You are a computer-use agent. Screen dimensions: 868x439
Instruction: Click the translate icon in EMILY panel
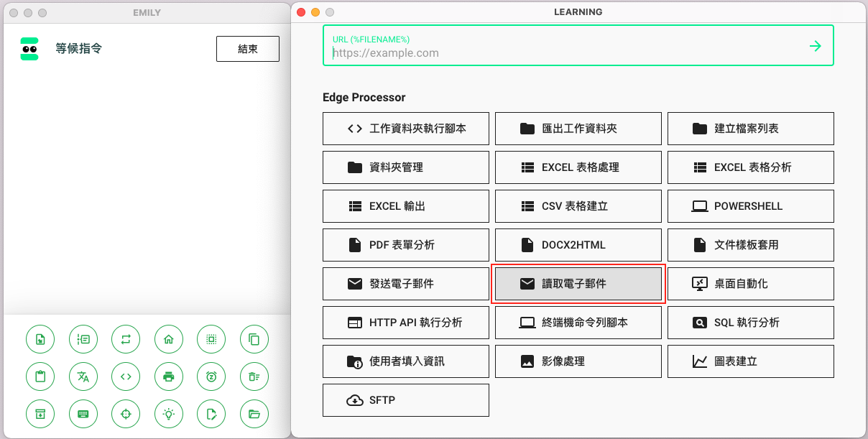(83, 376)
